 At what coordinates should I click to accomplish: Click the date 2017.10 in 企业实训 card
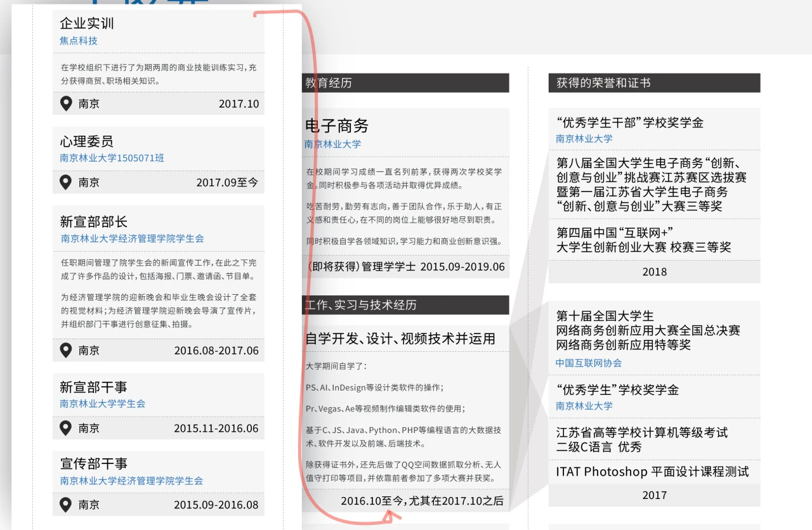239,104
